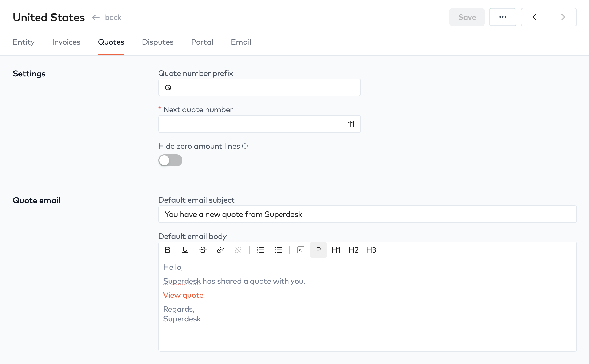The height and width of the screenshot is (364, 589).
Task: Insert a bulleted list
Action: click(278, 250)
